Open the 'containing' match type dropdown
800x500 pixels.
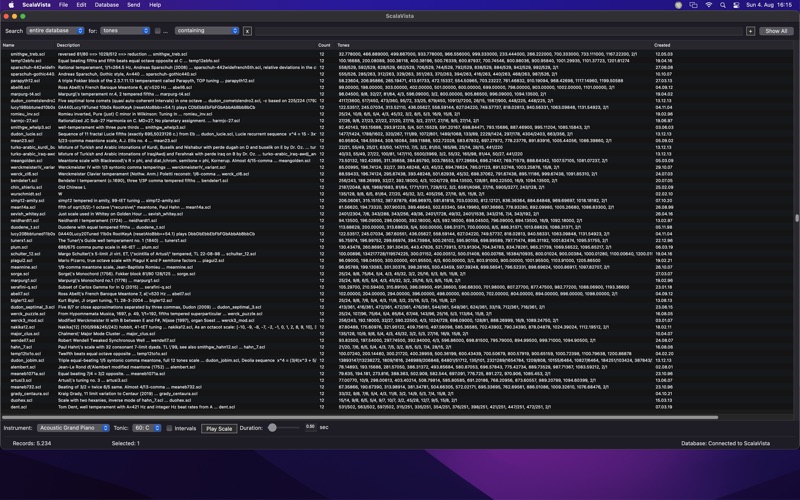207,31
